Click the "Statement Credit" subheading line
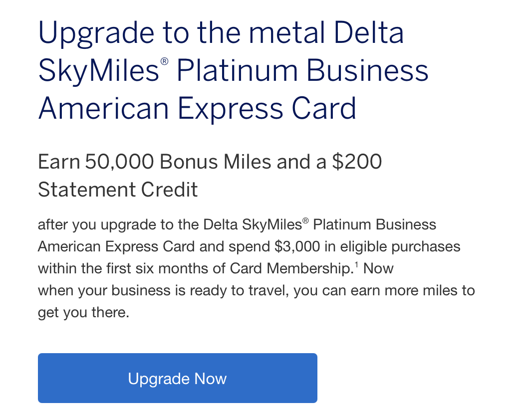Screen dimensions: 532x418 [x=118, y=190]
